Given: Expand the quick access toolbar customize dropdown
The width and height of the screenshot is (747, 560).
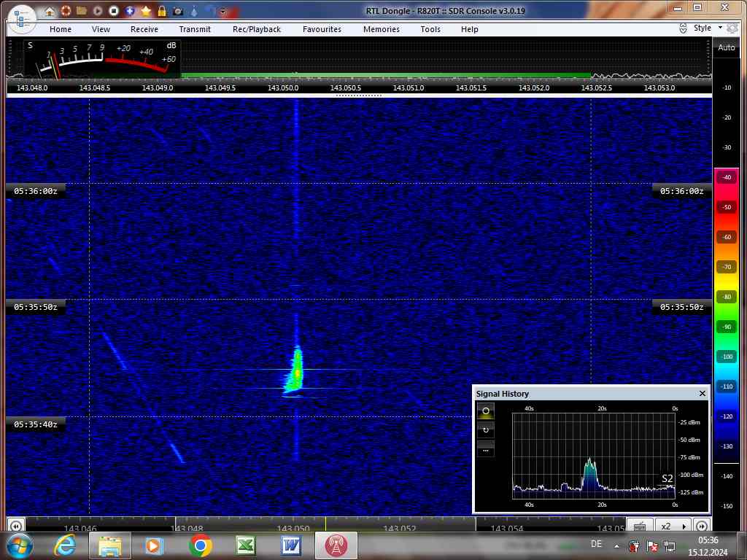Looking at the screenshot, I should click(223, 12).
